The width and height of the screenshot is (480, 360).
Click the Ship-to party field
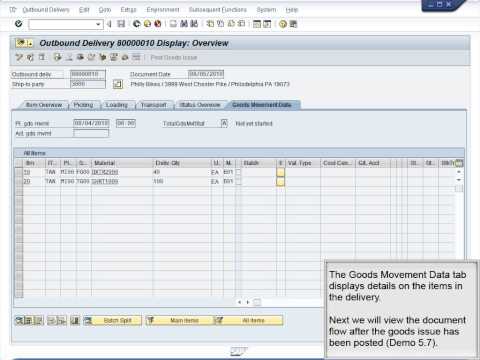tap(88, 84)
